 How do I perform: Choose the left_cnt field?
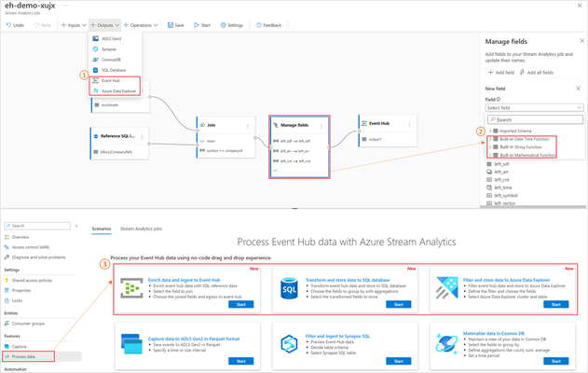(498, 180)
